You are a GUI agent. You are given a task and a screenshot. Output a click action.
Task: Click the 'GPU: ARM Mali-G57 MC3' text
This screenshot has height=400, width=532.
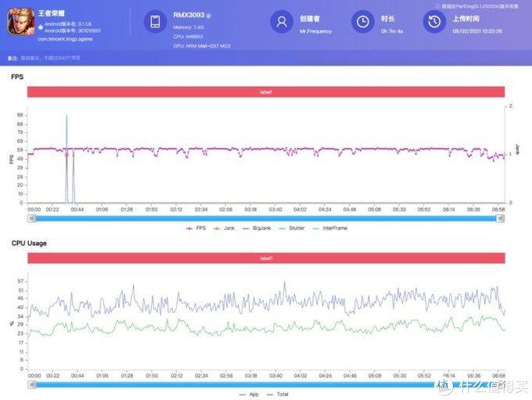(202, 45)
